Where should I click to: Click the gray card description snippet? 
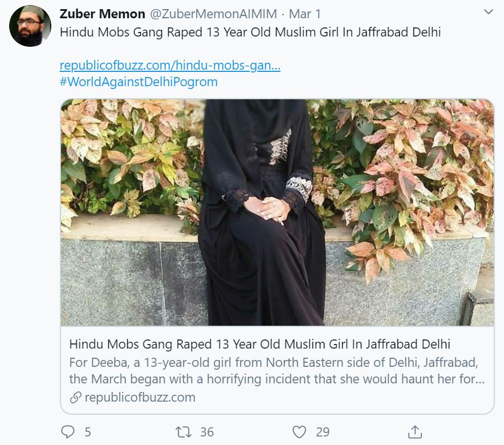click(x=277, y=370)
